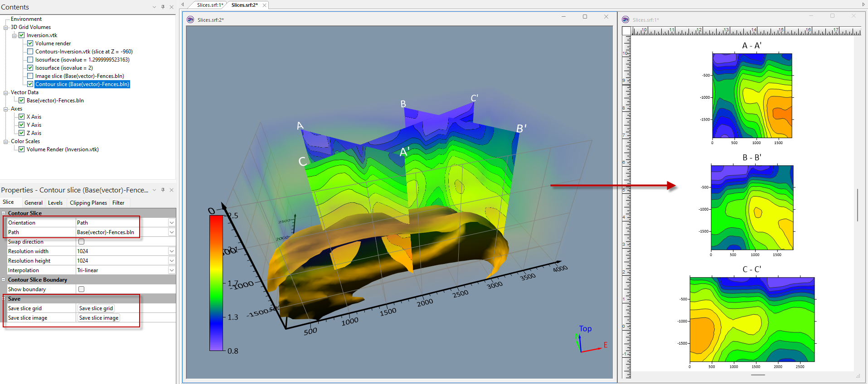Pin the Contents panel
868x384 pixels.
tap(163, 7)
